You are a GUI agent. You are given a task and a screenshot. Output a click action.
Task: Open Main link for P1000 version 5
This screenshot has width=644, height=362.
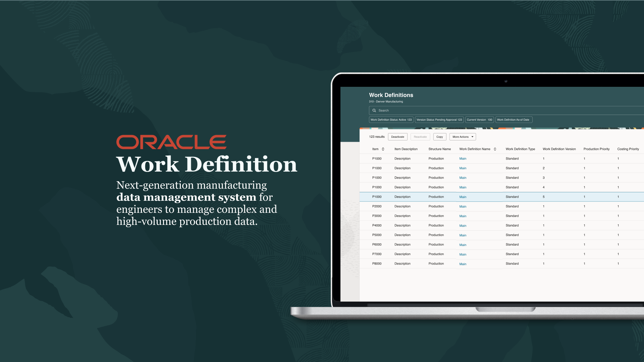pyautogui.click(x=463, y=197)
